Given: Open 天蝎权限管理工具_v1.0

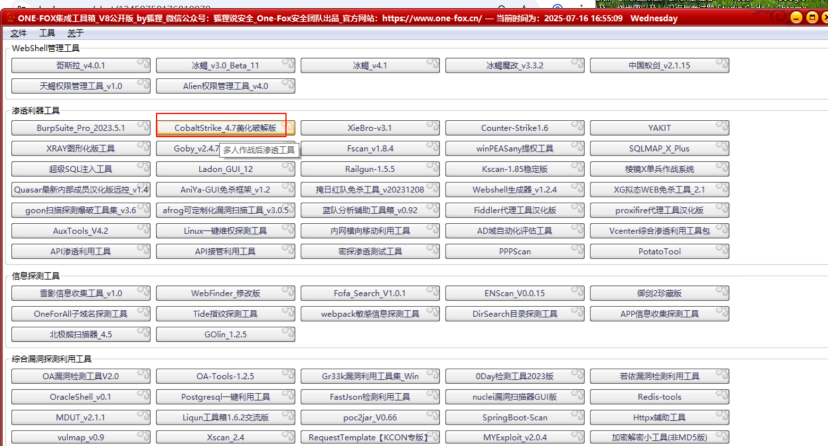Looking at the screenshot, I should point(81,86).
